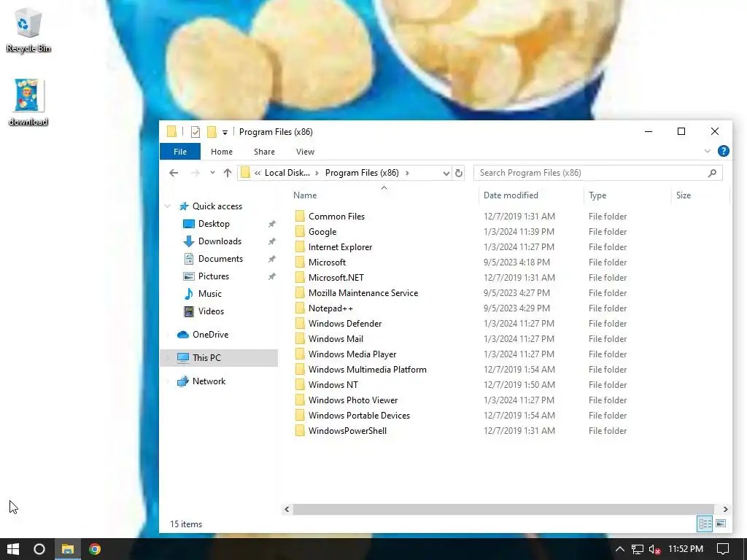This screenshot has height=560, width=747.
Task: Open the Customize Quick Access Toolbar dropdown
Action: point(225,133)
